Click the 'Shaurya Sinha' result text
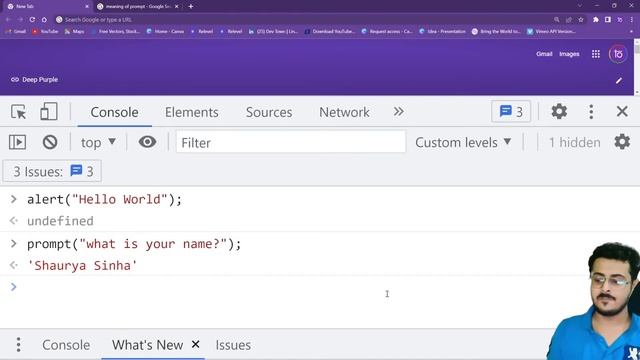640x360 pixels. pos(82,266)
